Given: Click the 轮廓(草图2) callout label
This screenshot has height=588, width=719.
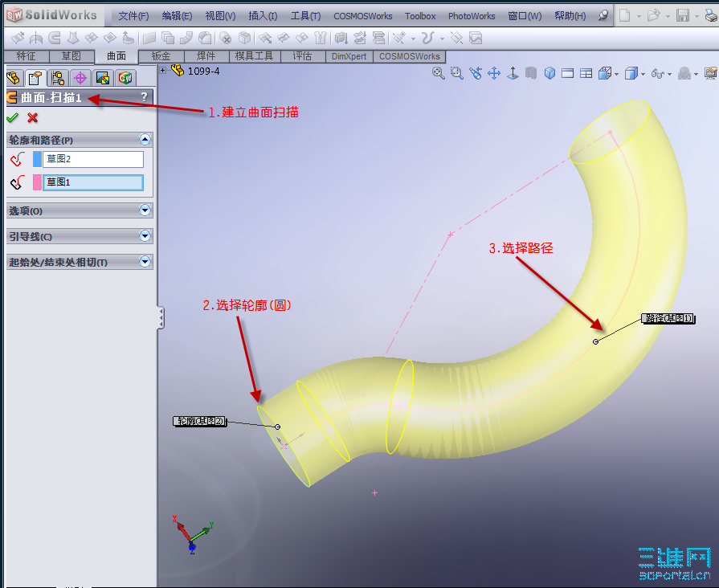Looking at the screenshot, I should tap(200, 421).
